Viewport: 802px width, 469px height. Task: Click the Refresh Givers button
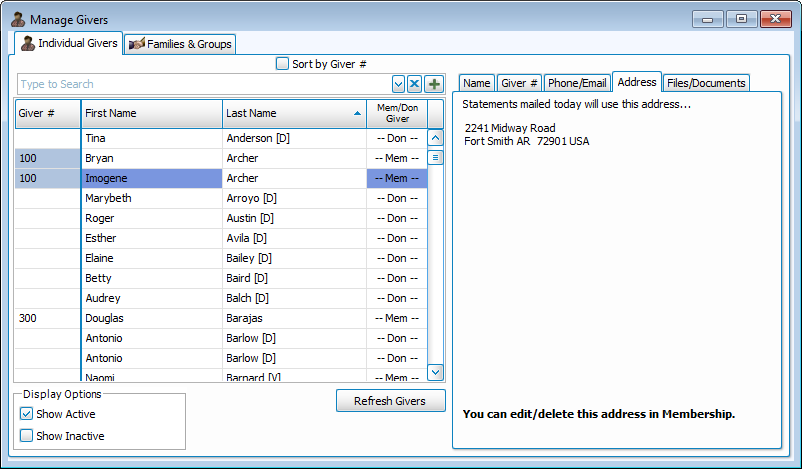pos(390,401)
